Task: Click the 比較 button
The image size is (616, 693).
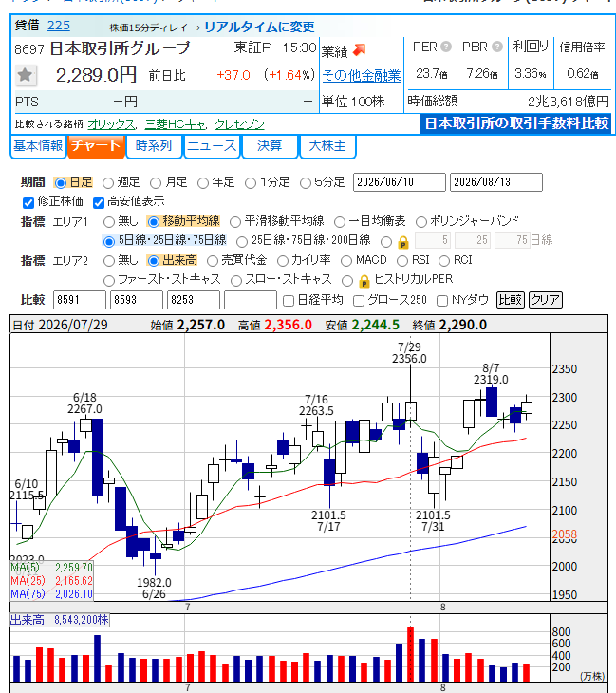Action: point(511,300)
